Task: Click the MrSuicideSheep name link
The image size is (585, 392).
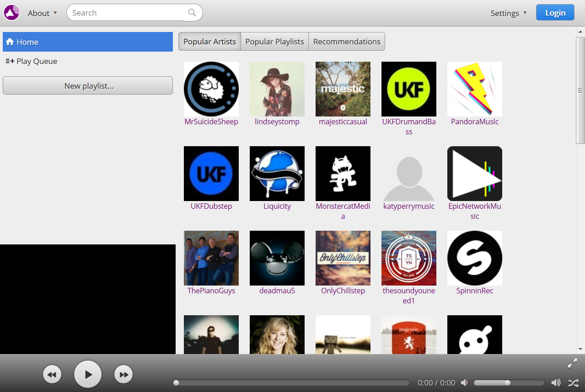Action: coord(211,122)
